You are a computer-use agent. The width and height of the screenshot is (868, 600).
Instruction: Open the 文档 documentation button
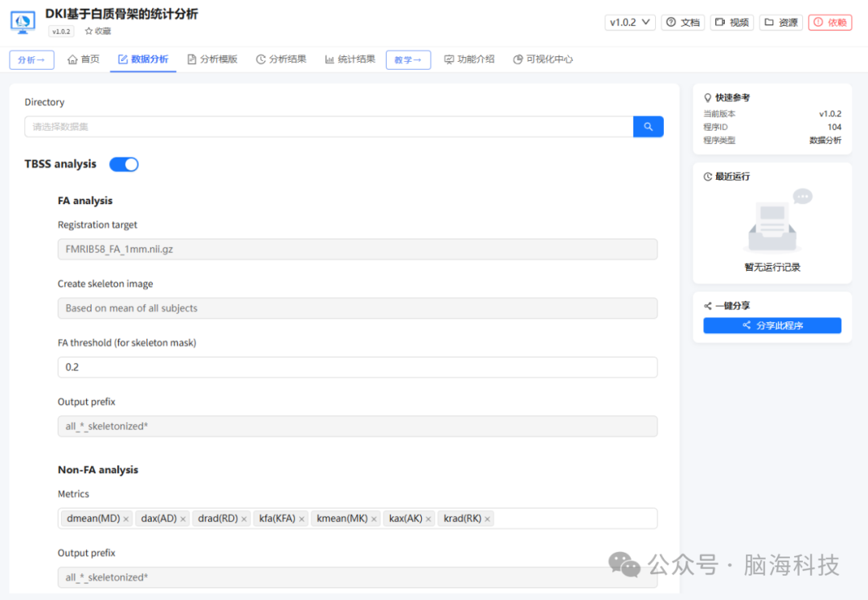(x=683, y=22)
